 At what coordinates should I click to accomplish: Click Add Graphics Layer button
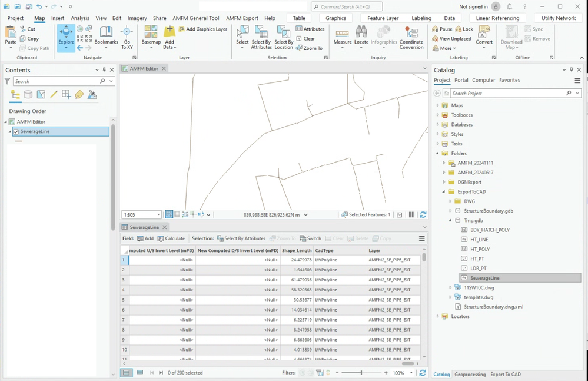pyautogui.click(x=203, y=29)
